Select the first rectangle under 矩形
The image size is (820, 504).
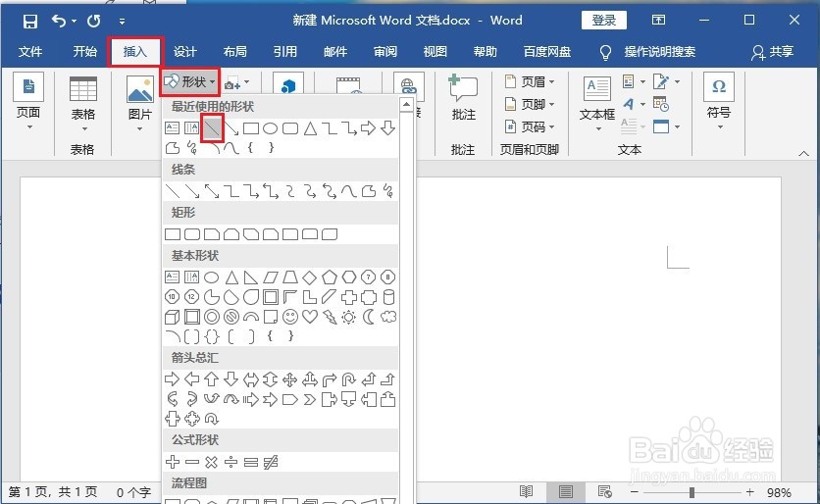point(173,233)
